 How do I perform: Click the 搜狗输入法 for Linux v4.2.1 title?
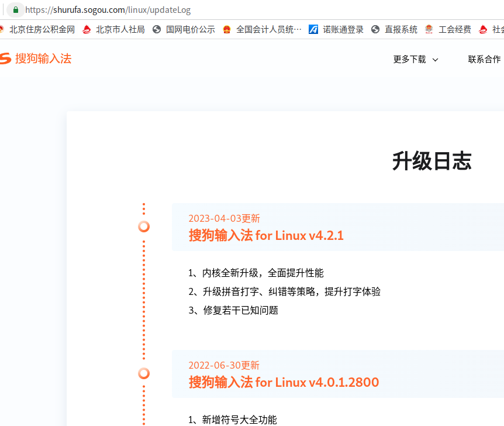pyautogui.click(x=266, y=235)
